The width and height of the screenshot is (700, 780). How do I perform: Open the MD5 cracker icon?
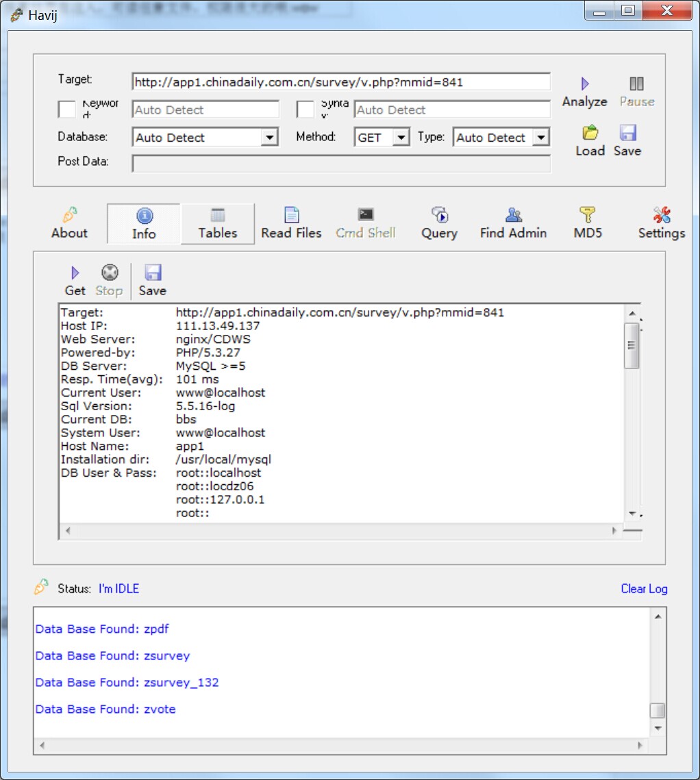coord(588,215)
